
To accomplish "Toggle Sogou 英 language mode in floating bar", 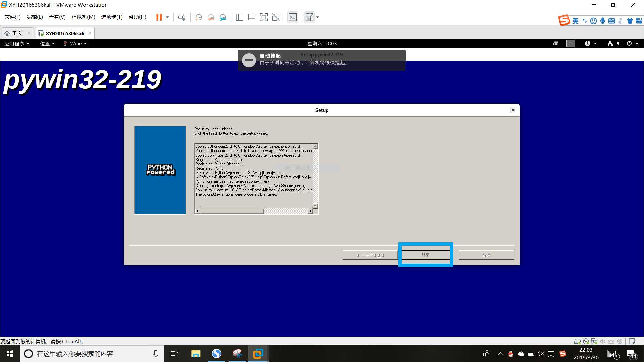I will click(575, 21).
